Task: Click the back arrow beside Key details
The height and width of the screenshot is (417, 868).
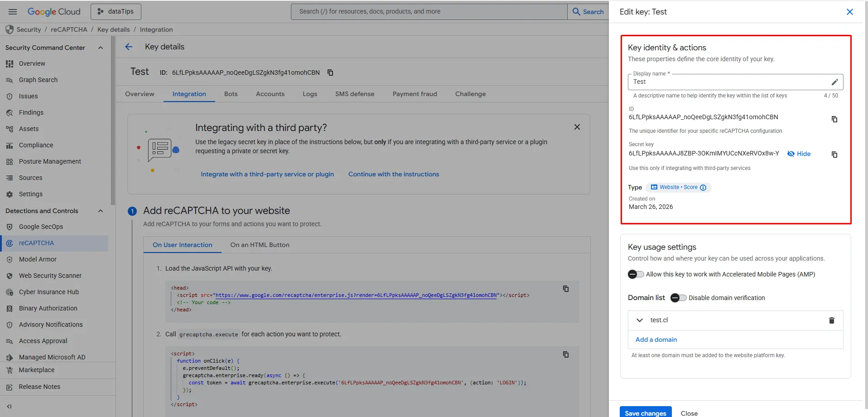Action: pos(129,47)
